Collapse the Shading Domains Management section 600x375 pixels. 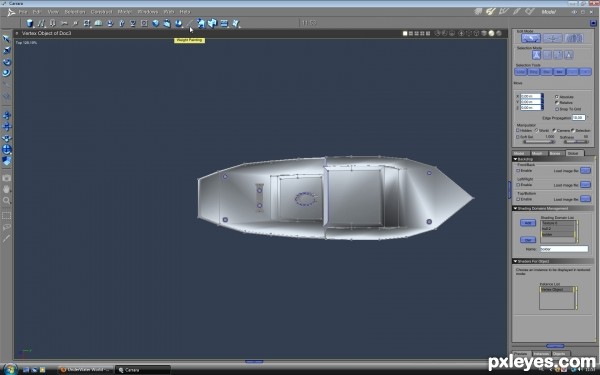515,209
